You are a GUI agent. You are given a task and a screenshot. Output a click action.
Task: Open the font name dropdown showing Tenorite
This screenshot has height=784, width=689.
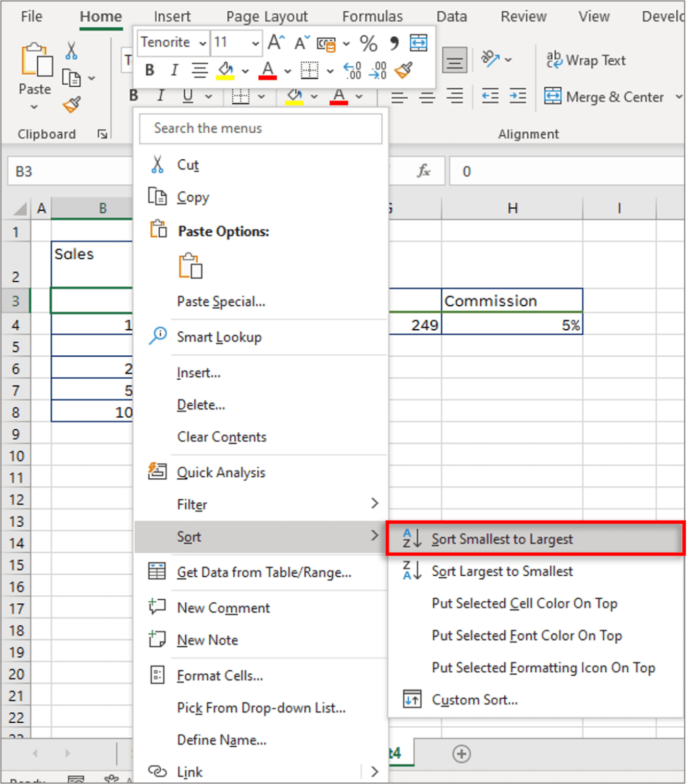pos(203,43)
